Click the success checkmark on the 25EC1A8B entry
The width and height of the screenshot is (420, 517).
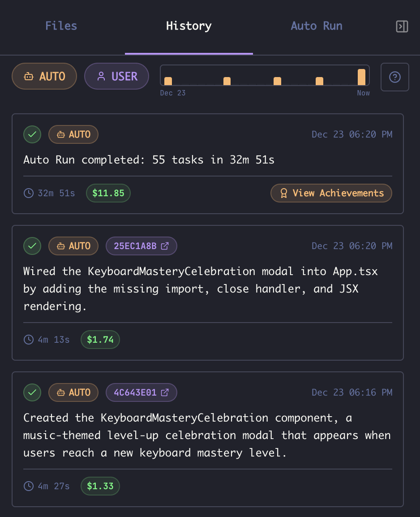32,246
